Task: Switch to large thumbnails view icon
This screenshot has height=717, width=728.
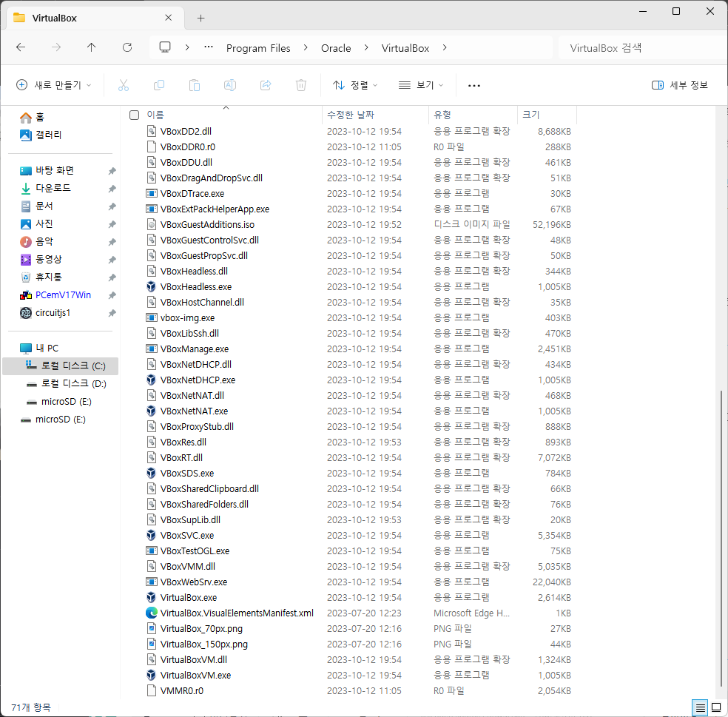Action: coord(716,707)
